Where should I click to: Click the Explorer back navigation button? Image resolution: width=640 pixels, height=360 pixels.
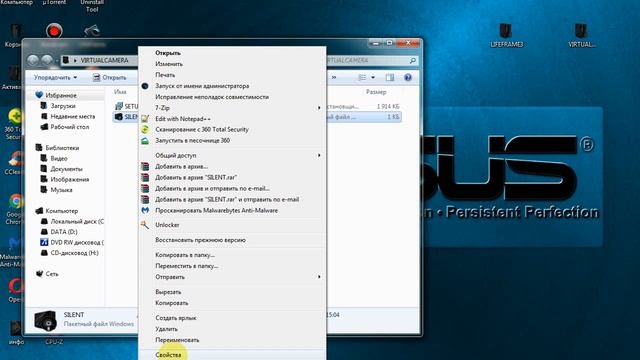(x=33, y=60)
